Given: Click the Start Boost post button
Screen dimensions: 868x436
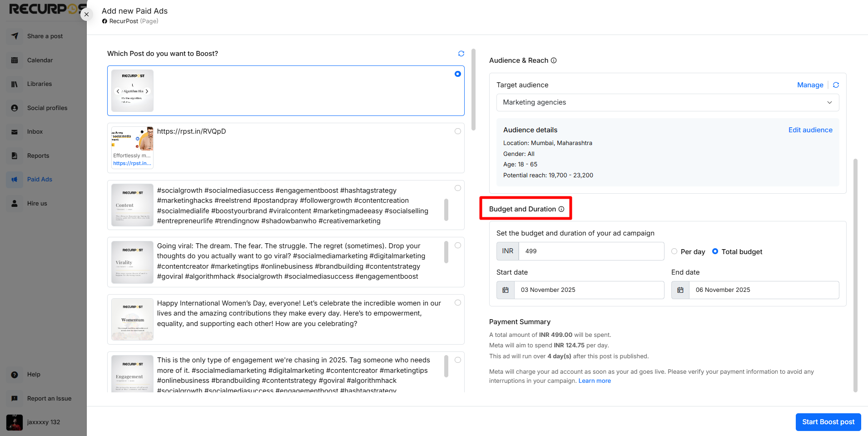Looking at the screenshot, I should tap(828, 422).
